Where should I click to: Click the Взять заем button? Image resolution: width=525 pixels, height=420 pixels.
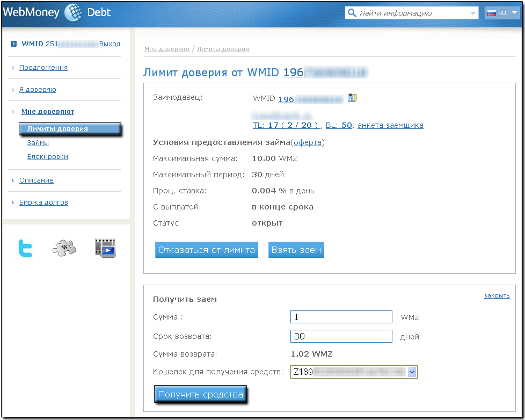click(296, 250)
